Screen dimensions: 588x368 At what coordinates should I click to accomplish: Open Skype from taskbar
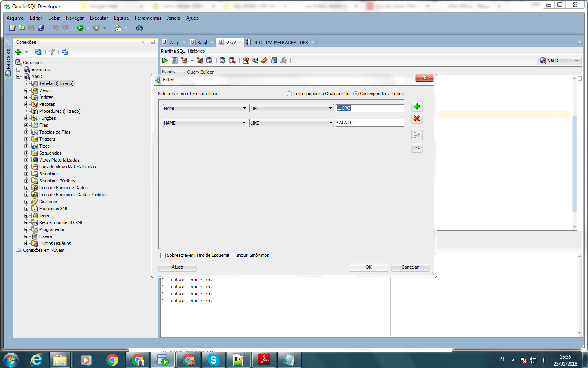[214, 360]
